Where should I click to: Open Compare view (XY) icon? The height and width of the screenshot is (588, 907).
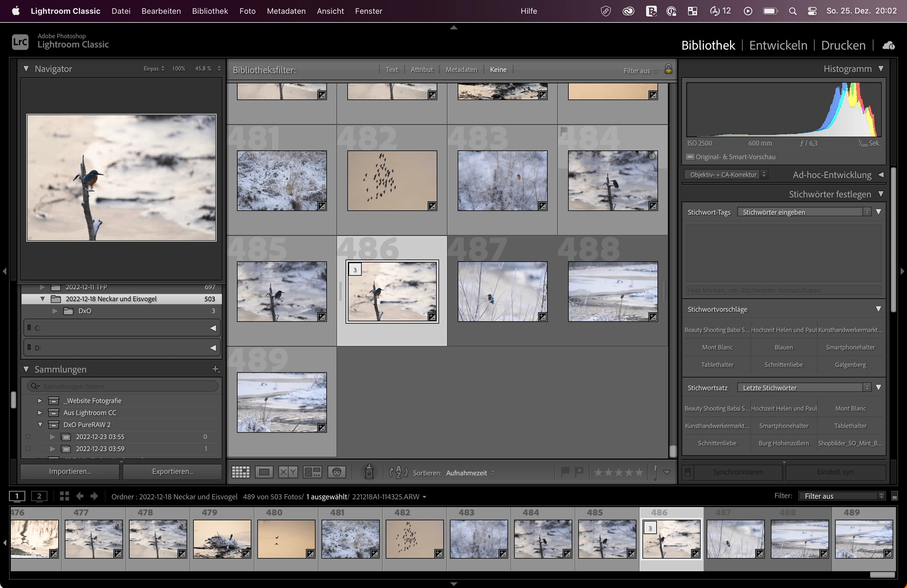288,472
